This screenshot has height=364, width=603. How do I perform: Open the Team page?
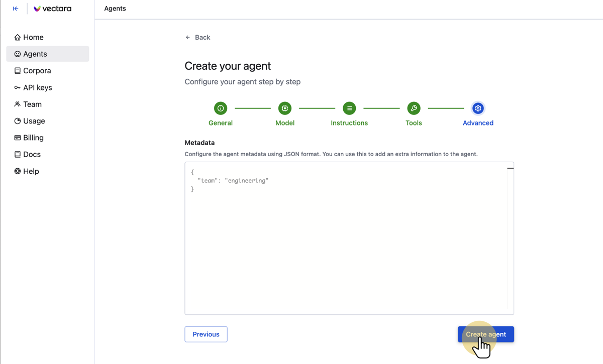click(x=32, y=104)
